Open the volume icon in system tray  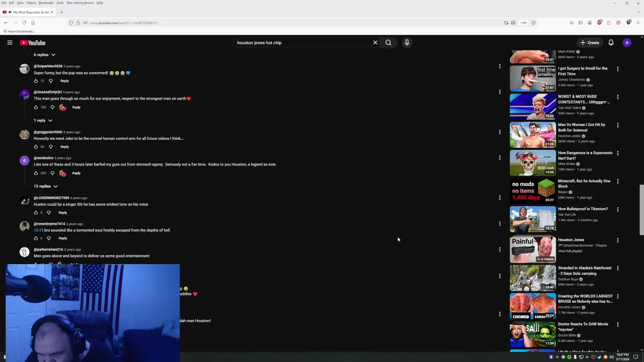[x=611, y=357]
